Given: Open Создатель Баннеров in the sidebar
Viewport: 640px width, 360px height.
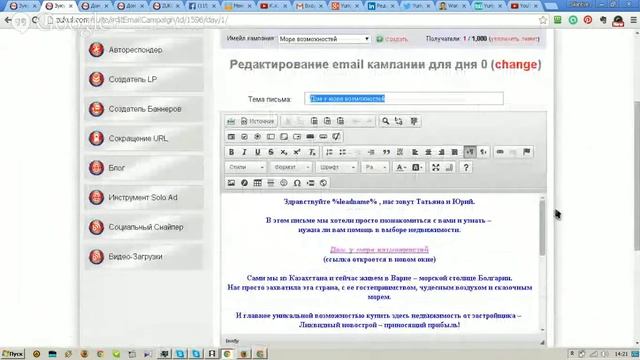Looking at the screenshot, I should [144, 109].
